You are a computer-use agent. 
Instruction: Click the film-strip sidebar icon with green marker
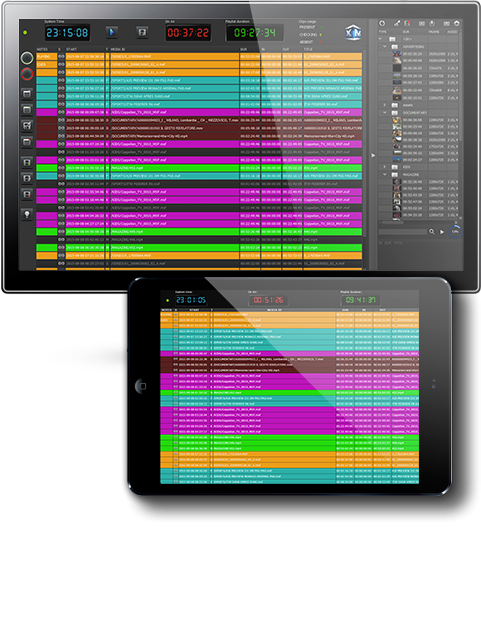[x=27, y=162]
